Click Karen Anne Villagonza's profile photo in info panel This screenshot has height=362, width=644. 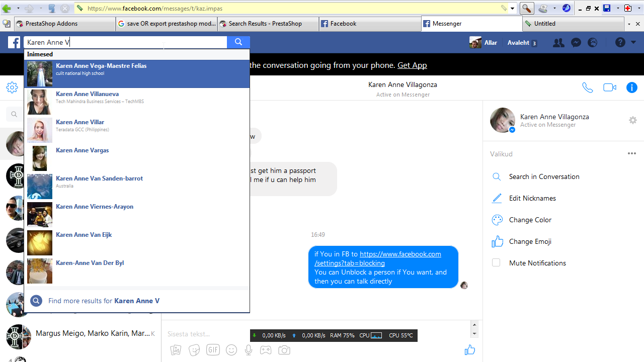click(503, 120)
